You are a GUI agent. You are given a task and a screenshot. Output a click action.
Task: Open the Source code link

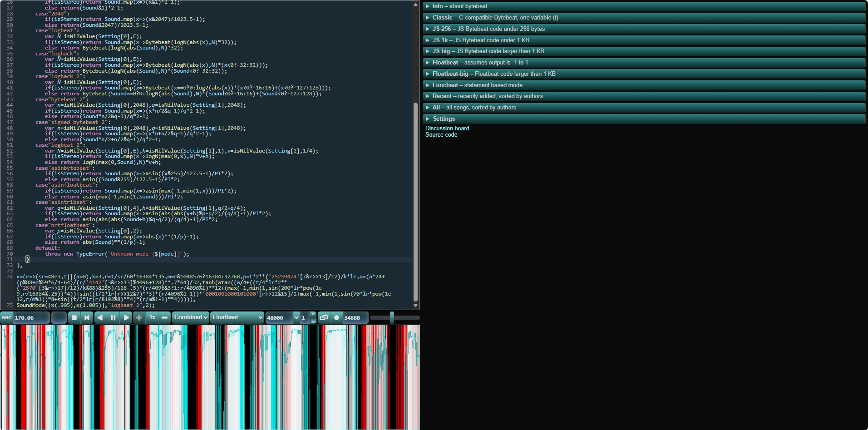click(x=441, y=135)
